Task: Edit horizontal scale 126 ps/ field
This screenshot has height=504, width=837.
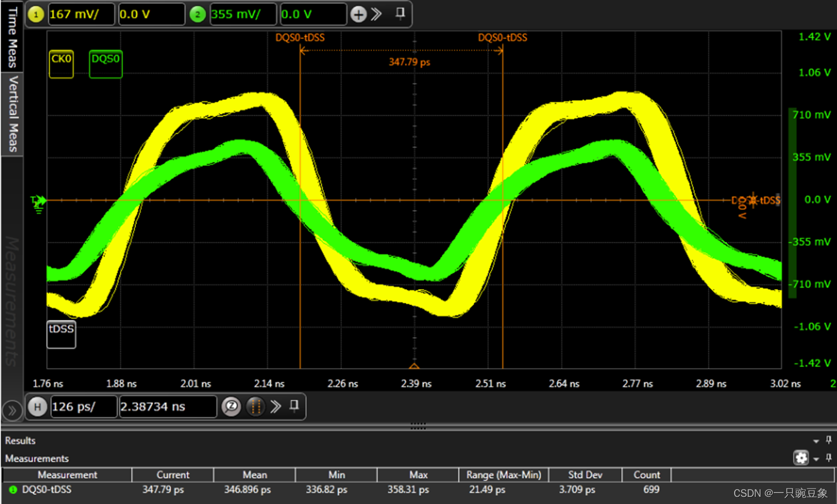Action: point(84,407)
